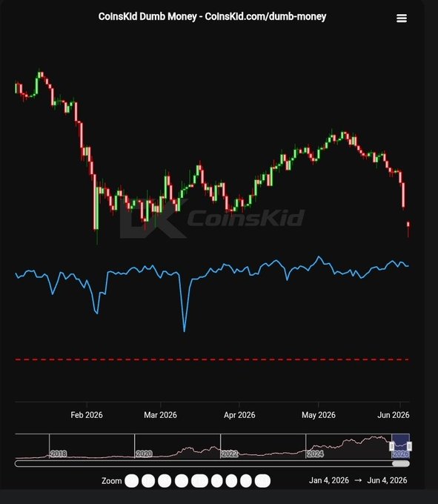Click the Mar 2026 axis label
The width and height of the screenshot is (438, 504).
point(160,415)
